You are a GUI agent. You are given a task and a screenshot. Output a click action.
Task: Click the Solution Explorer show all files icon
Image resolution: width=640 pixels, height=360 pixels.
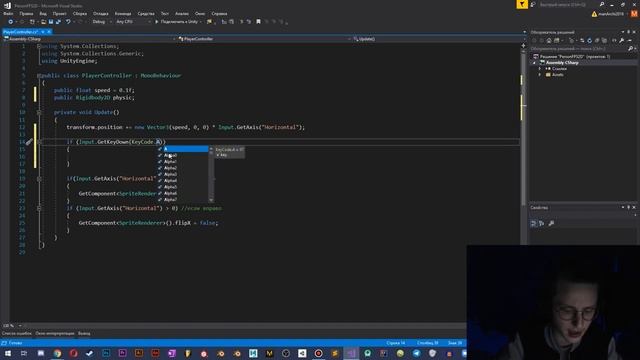(x=604, y=40)
